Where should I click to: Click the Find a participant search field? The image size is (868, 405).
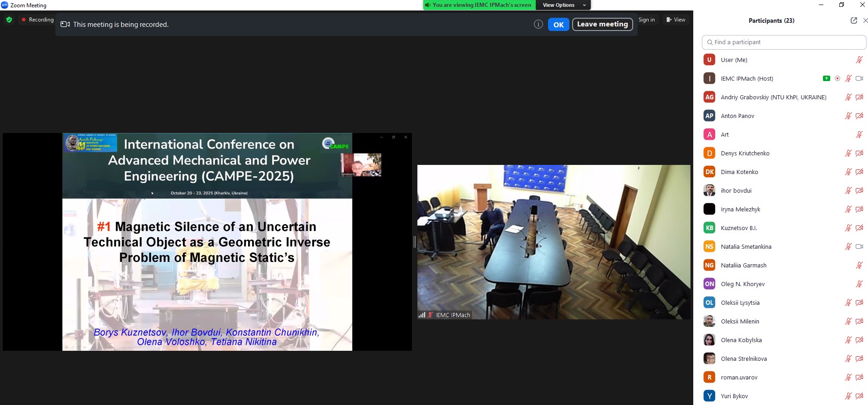point(784,42)
